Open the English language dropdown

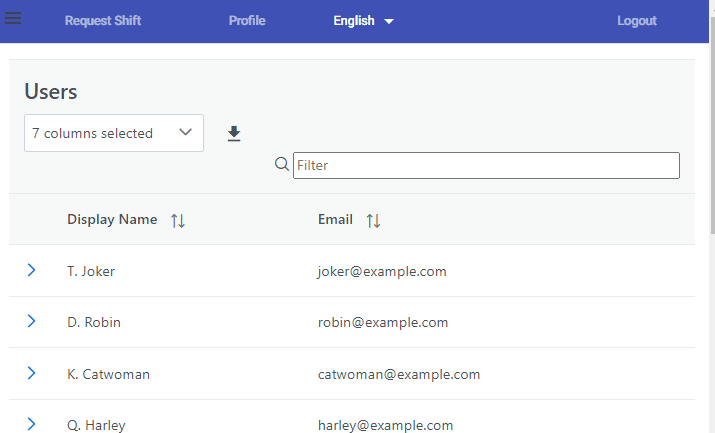[364, 21]
